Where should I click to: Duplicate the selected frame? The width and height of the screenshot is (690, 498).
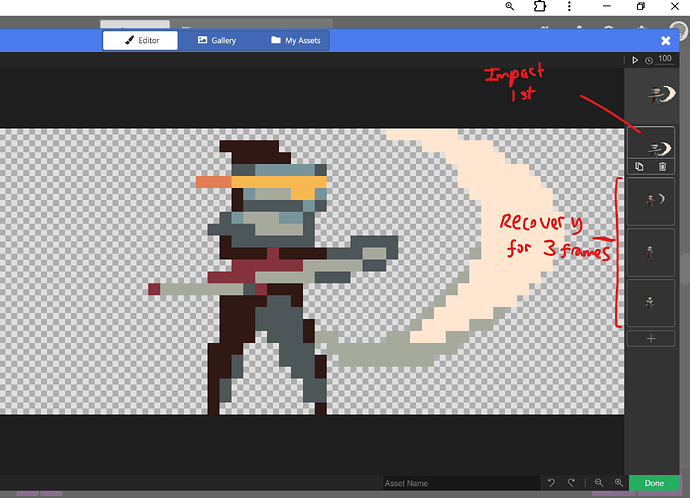coord(639,167)
